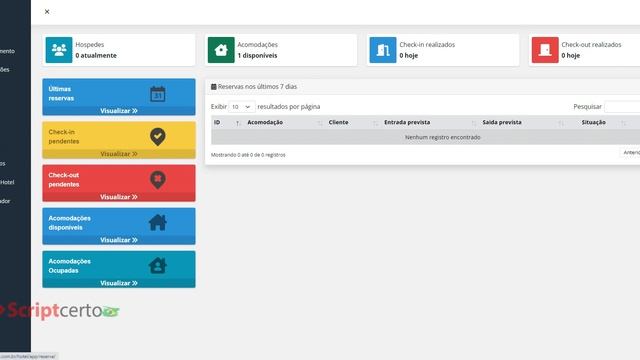Screen dimensions: 640x360
Task: Click the calendar icon on Últimas reservas card
Action: [158, 94]
